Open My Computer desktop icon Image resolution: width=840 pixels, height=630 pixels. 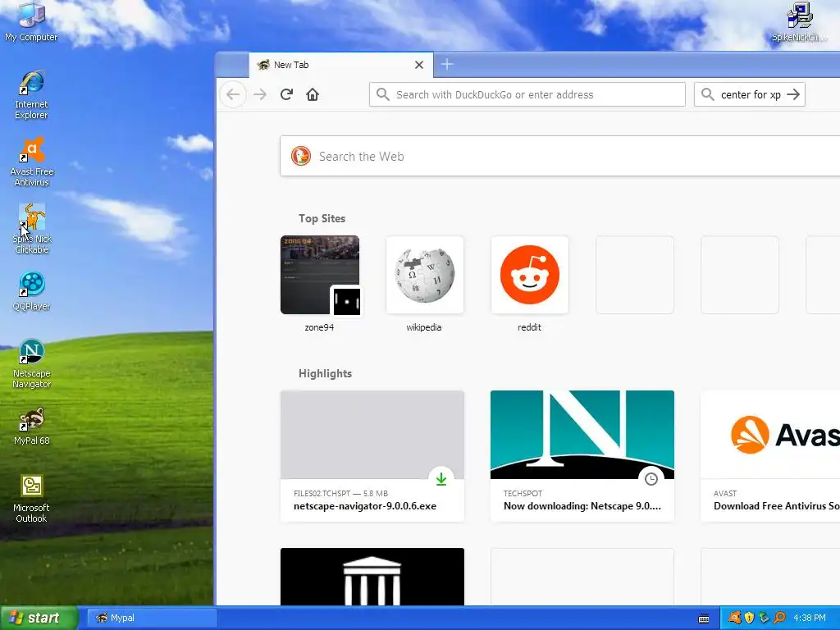[31, 22]
